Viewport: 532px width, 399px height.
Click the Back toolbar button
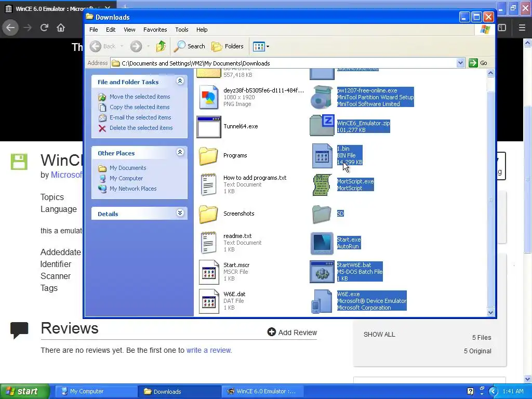[x=103, y=46]
